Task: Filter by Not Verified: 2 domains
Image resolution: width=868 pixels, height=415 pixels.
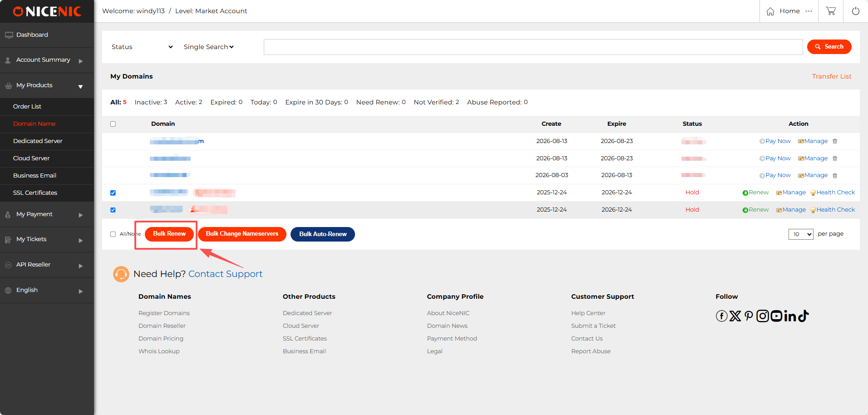Action: coord(436,102)
